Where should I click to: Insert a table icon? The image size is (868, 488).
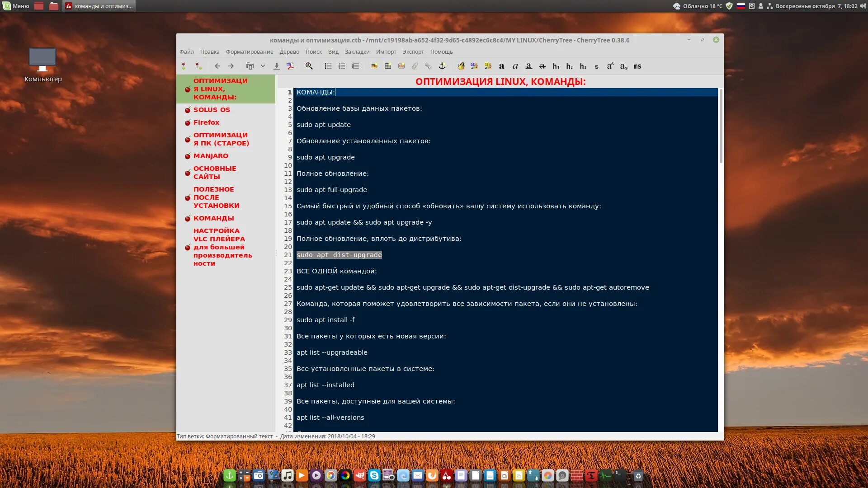[388, 66]
